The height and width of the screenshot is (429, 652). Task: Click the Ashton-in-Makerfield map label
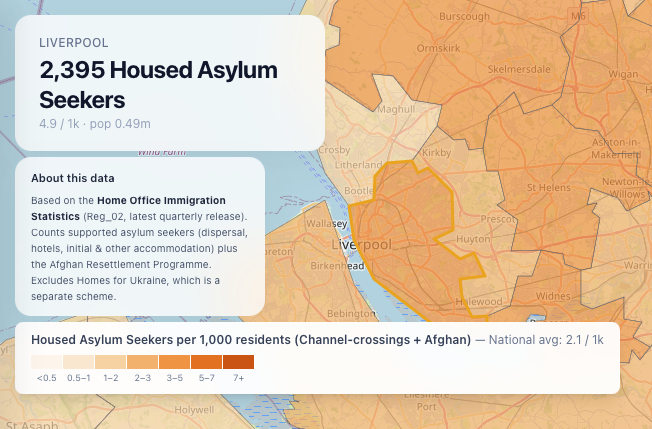(616, 148)
